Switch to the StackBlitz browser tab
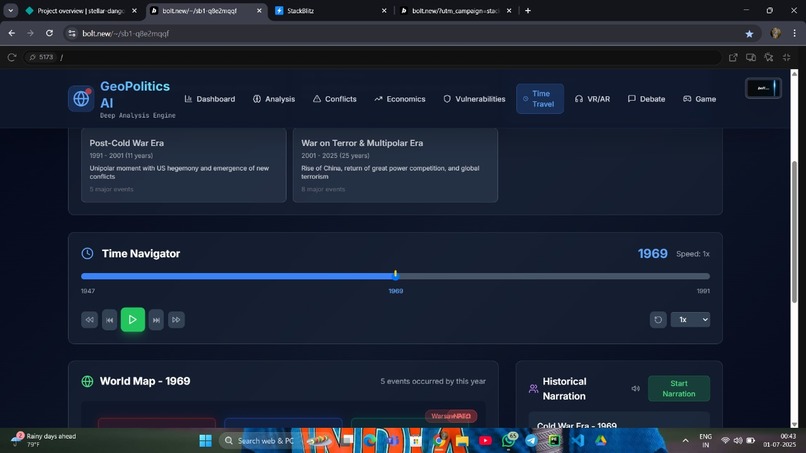This screenshot has height=453, width=806. pos(329,10)
